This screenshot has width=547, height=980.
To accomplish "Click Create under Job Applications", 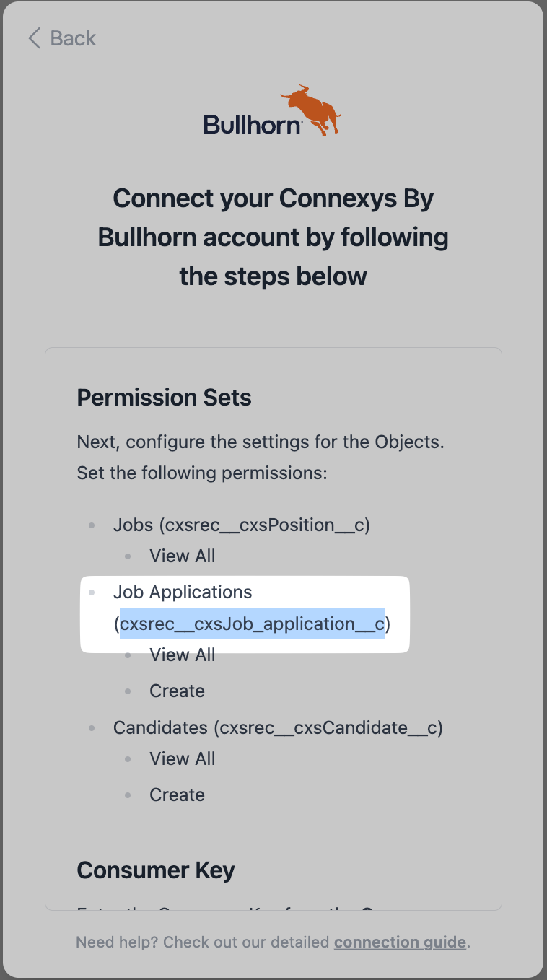I will click(x=177, y=691).
